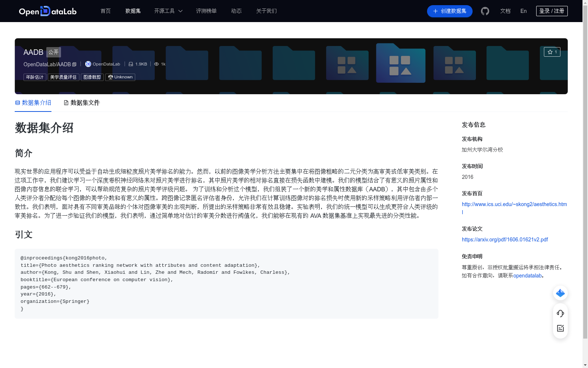Open 数据集 in navigation bar
The image size is (588, 368).
pyautogui.click(x=133, y=11)
